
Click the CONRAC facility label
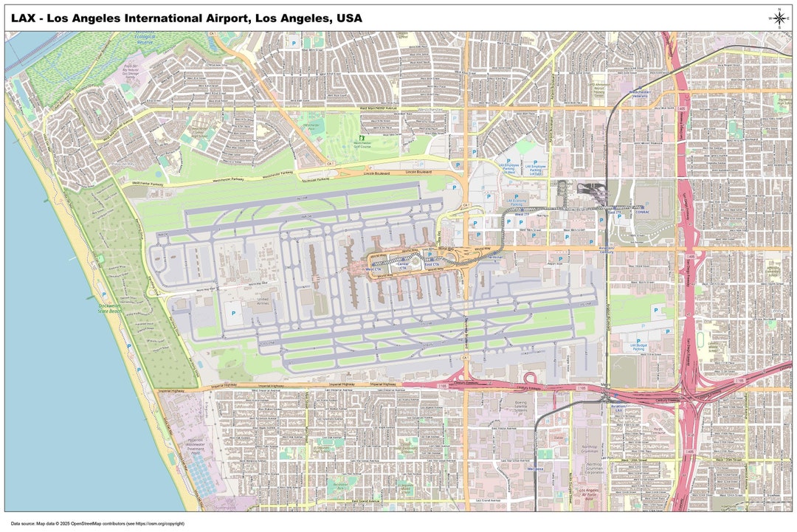[643, 212]
